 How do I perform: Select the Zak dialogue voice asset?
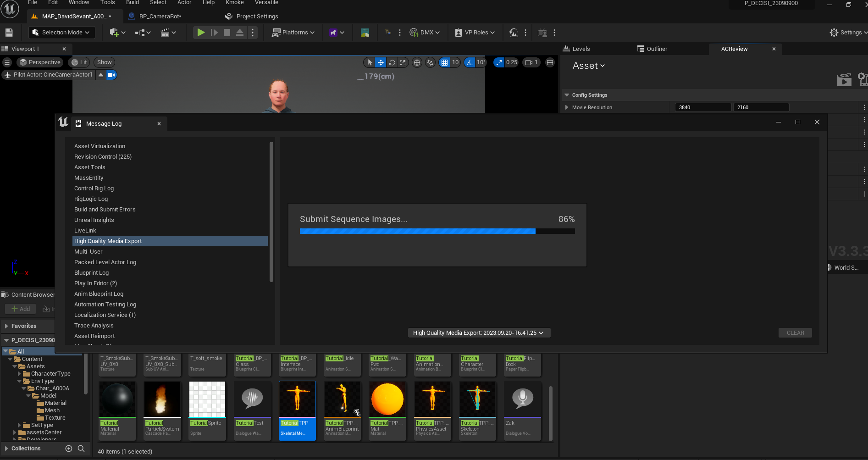tap(522, 410)
